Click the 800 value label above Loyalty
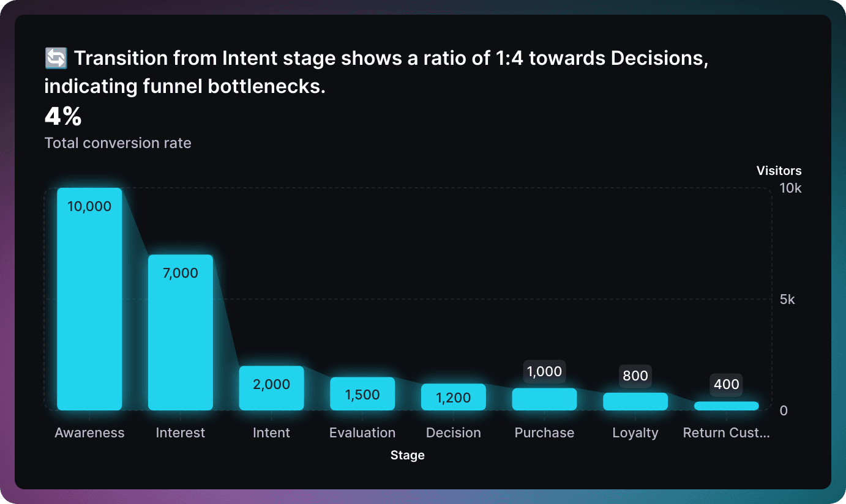This screenshot has width=846, height=504. pos(635,376)
